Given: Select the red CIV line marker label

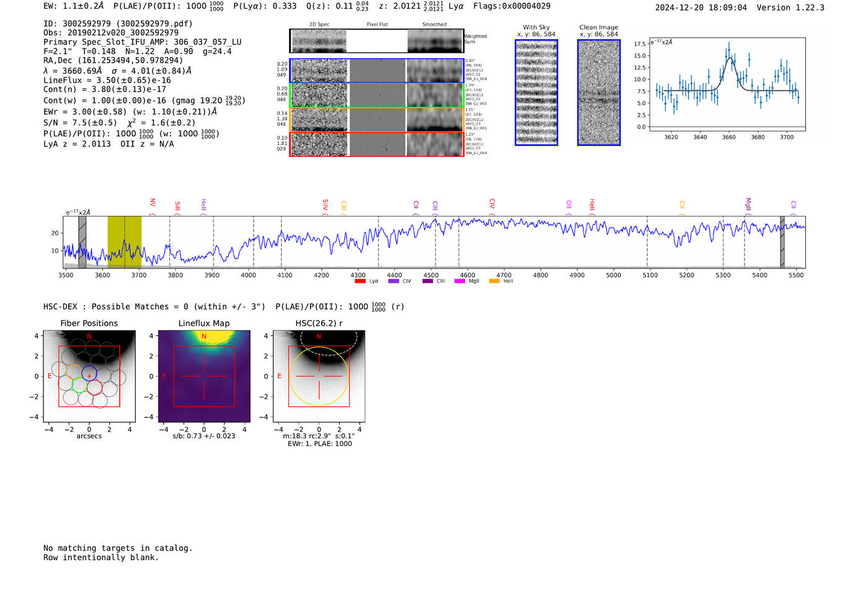Looking at the screenshot, I should pyautogui.click(x=492, y=203).
